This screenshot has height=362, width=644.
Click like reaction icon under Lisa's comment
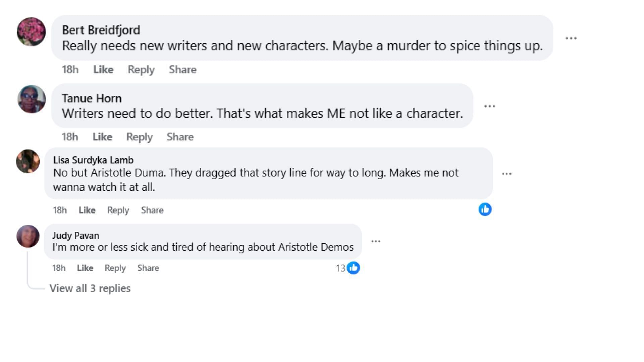tap(485, 209)
